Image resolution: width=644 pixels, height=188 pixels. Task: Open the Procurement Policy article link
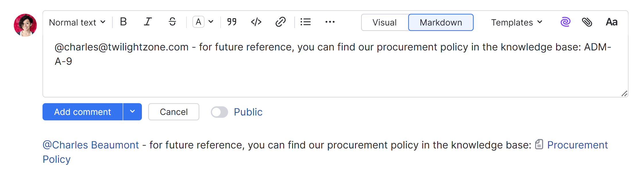(x=577, y=145)
